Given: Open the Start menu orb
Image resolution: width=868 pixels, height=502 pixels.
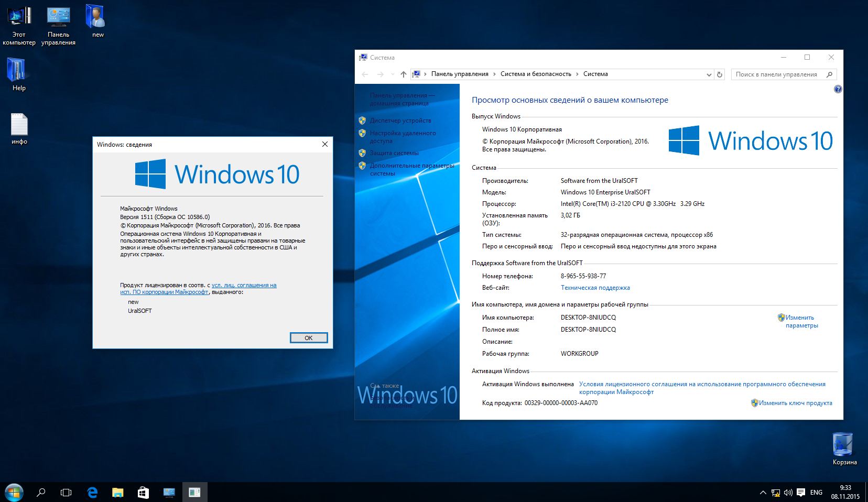Looking at the screenshot, I should point(14,492).
